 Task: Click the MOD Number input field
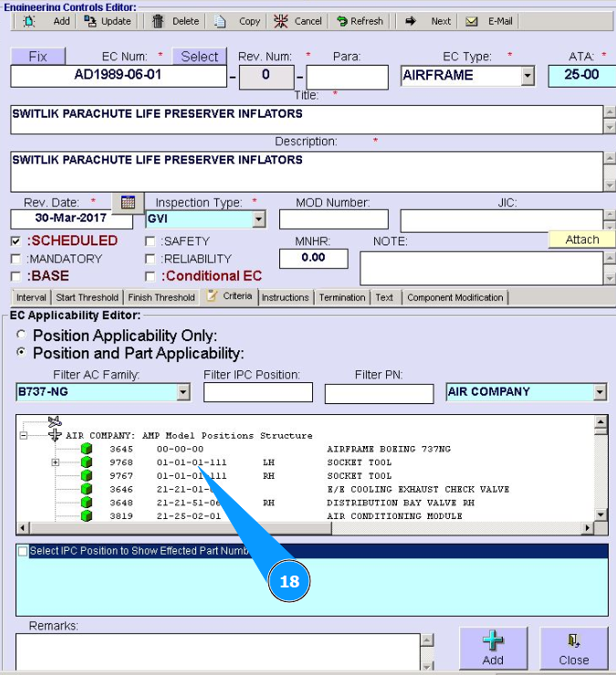(x=333, y=219)
